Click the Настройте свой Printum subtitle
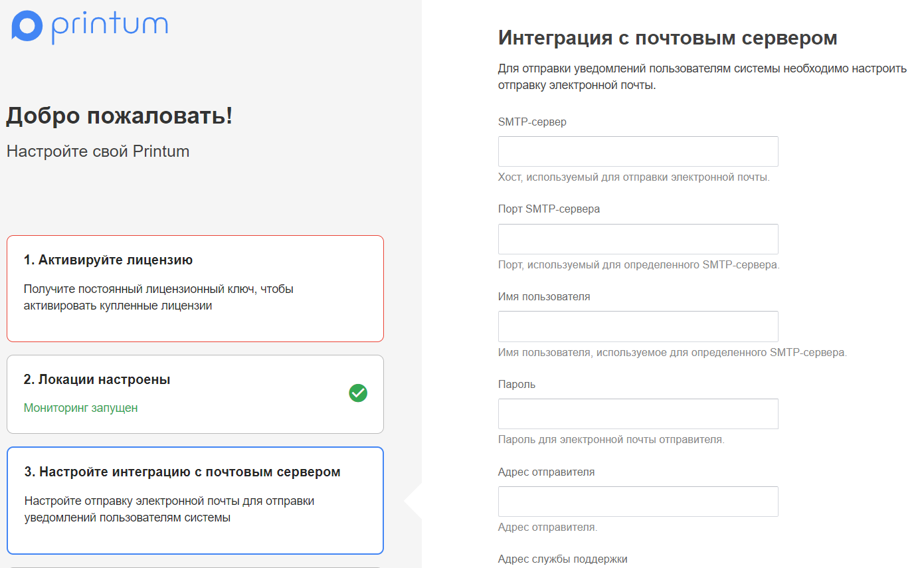The height and width of the screenshot is (568, 924). (x=98, y=151)
